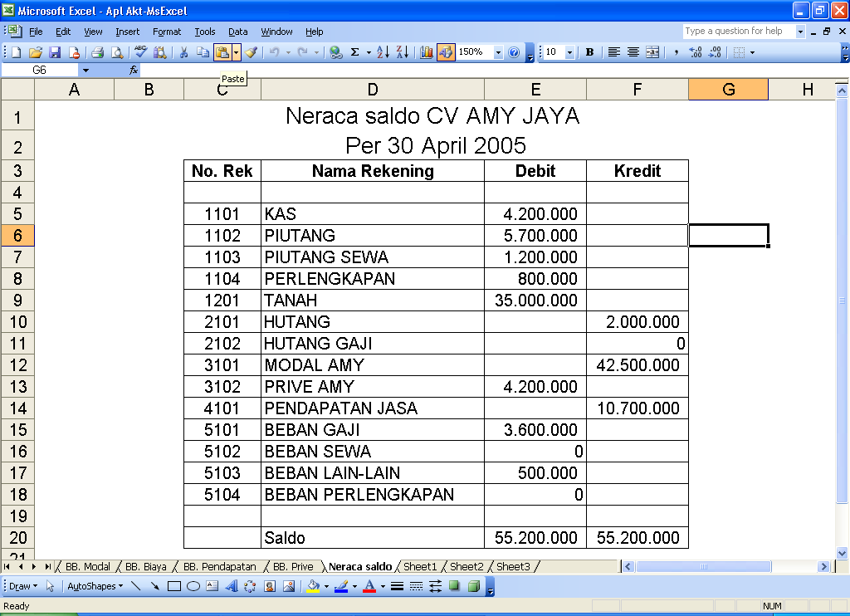Apply blue Line Color brush

[341, 586]
